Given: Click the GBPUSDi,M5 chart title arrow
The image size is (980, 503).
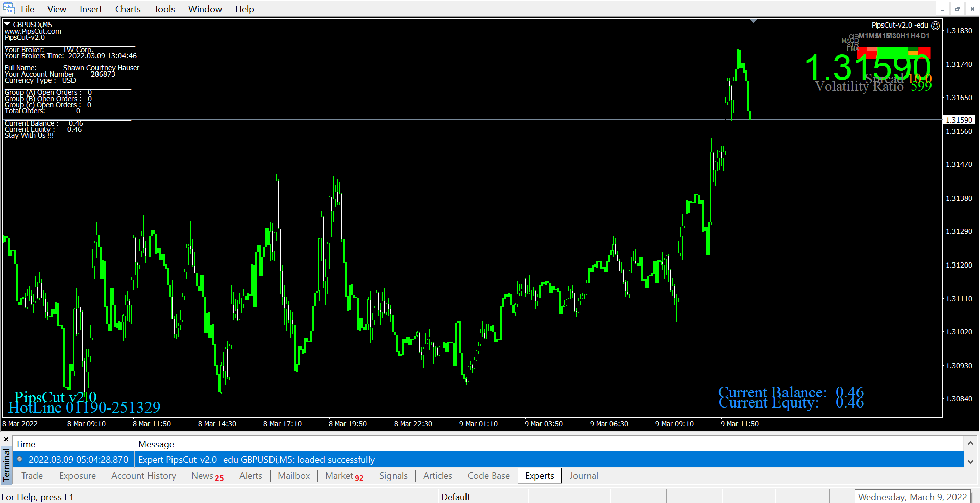Looking at the screenshot, I should click(7, 24).
